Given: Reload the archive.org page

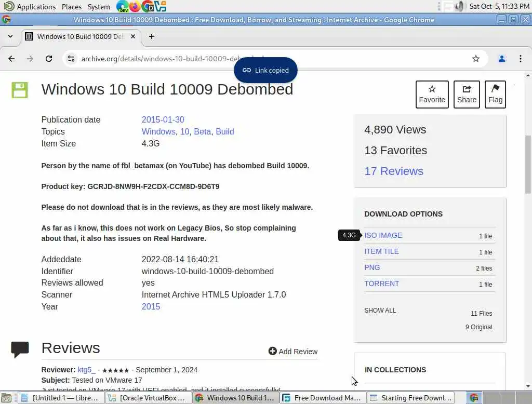Looking at the screenshot, I should 49,59.
